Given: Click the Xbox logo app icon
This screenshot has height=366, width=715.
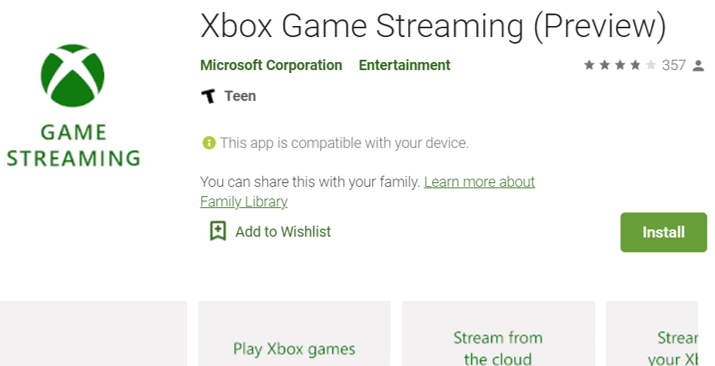Looking at the screenshot, I should [x=73, y=76].
